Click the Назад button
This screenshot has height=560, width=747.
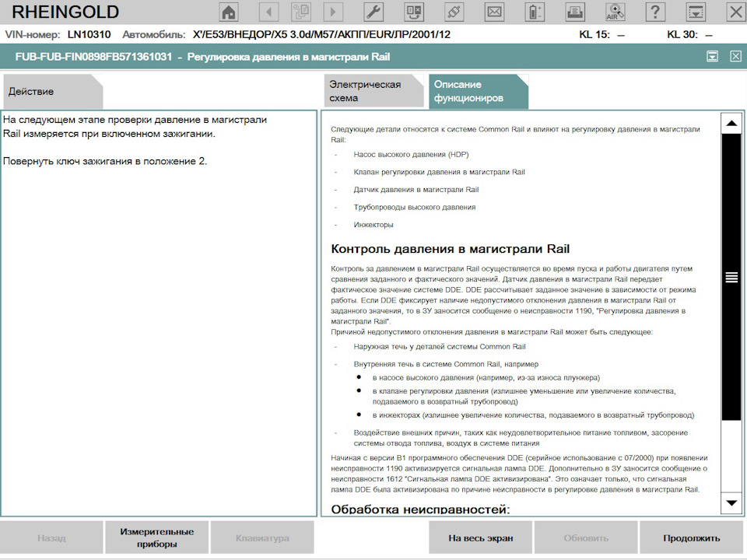click(51, 538)
